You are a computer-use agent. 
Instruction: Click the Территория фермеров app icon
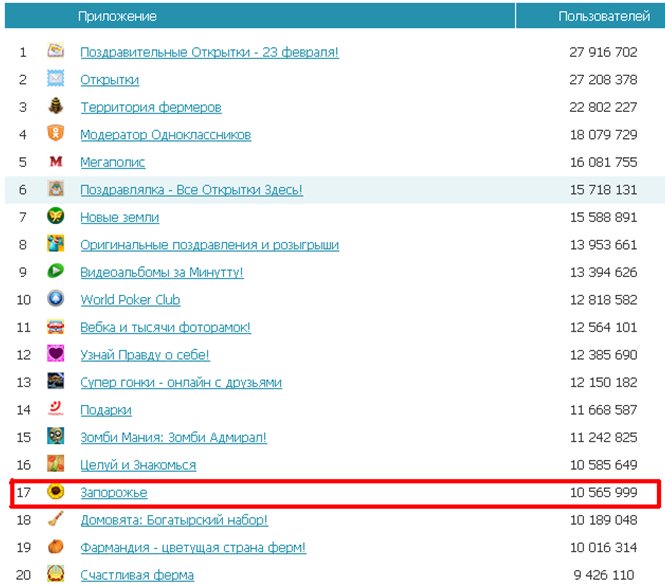(x=56, y=106)
